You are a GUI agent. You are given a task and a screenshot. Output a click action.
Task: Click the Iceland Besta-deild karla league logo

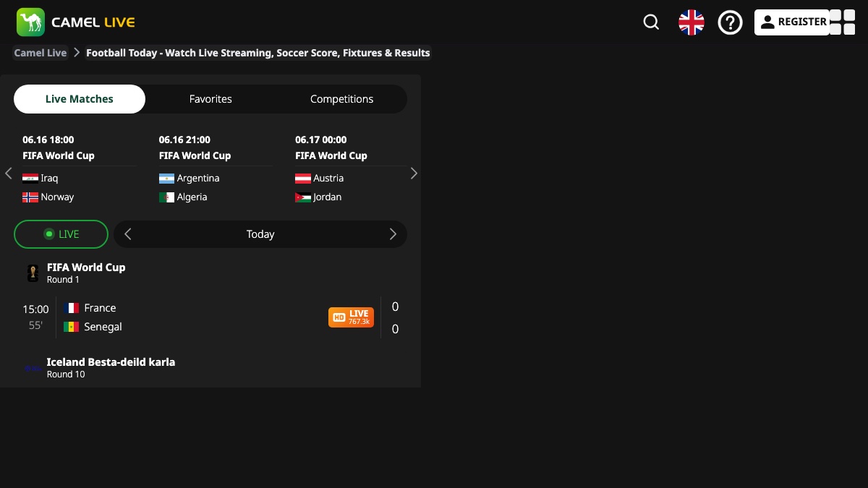click(33, 368)
